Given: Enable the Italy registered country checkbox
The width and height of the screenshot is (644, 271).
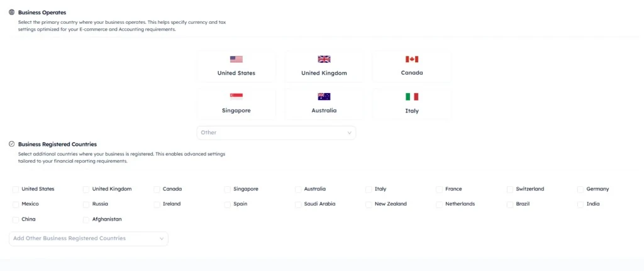Looking at the screenshot, I should (x=369, y=189).
